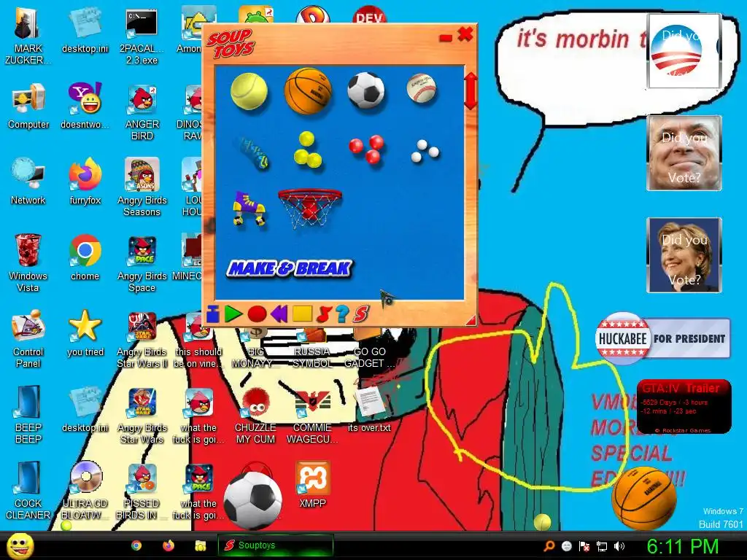Open the Network desktop icon
Image resolution: width=747 pixels, height=560 pixels.
[x=28, y=182]
